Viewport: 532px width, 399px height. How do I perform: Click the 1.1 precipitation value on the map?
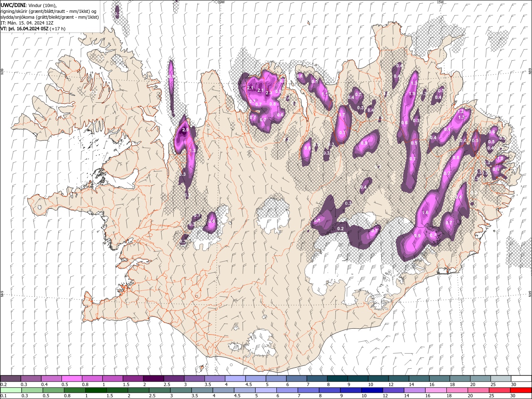[x=325, y=94]
